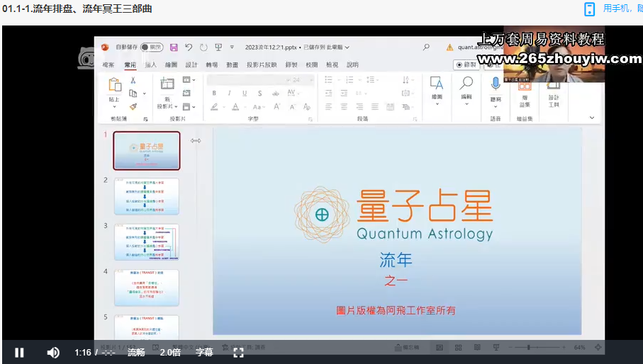The width and height of the screenshot is (643, 364).
Task: Click the Bullets list icon
Action: click(x=328, y=80)
